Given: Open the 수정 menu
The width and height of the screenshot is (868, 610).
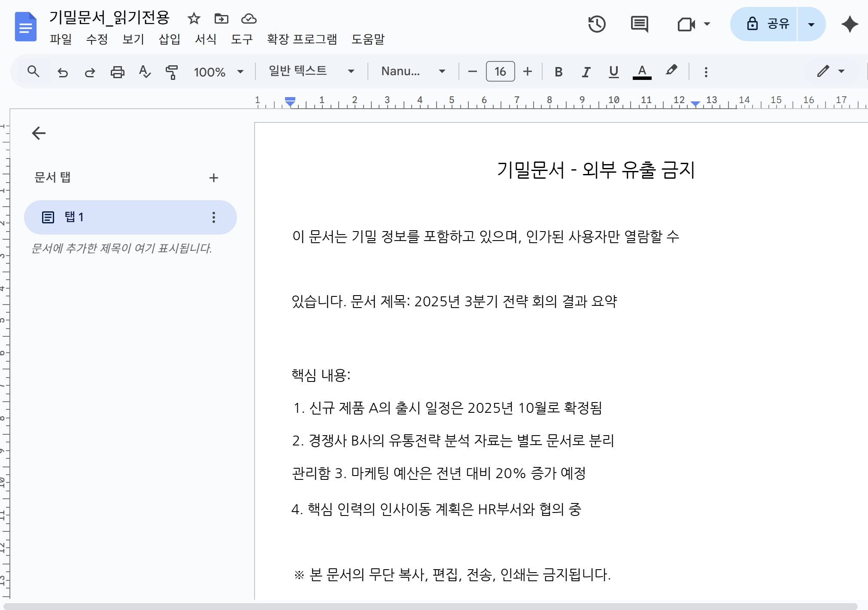Looking at the screenshot, I should (97, 39).
